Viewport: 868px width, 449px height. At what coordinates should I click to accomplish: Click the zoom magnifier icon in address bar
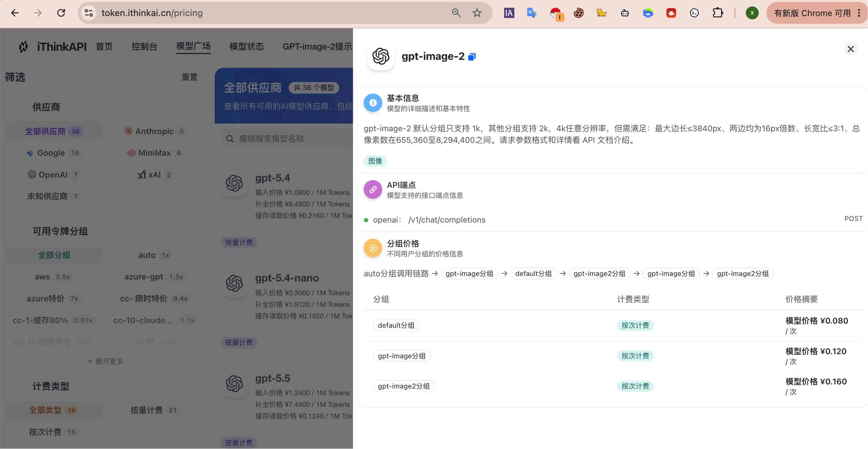[x=456, y=13]
